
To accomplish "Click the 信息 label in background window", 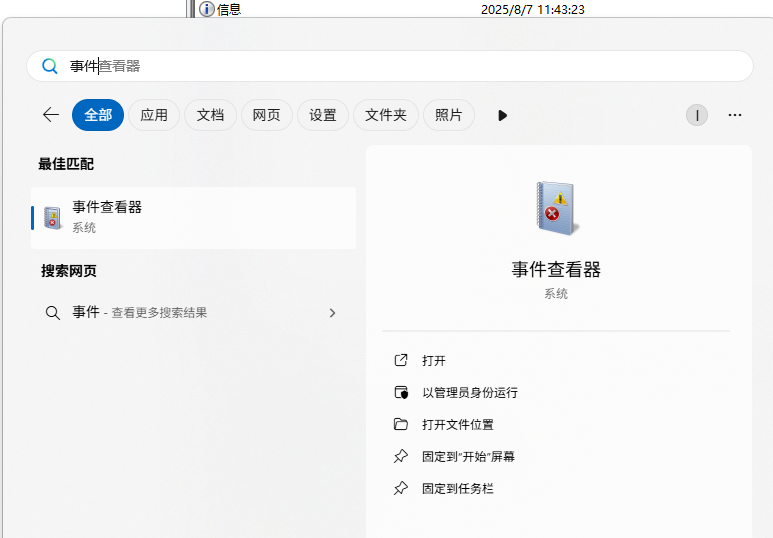I will tap(229, 9).
